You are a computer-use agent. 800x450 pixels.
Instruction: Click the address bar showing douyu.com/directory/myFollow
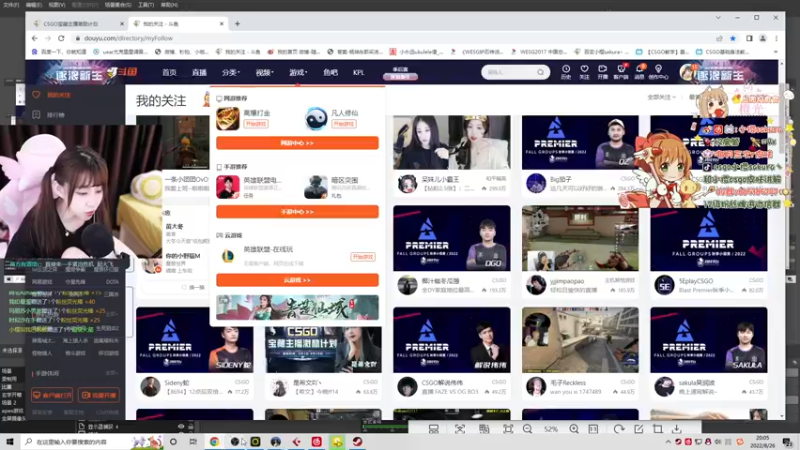393,38
